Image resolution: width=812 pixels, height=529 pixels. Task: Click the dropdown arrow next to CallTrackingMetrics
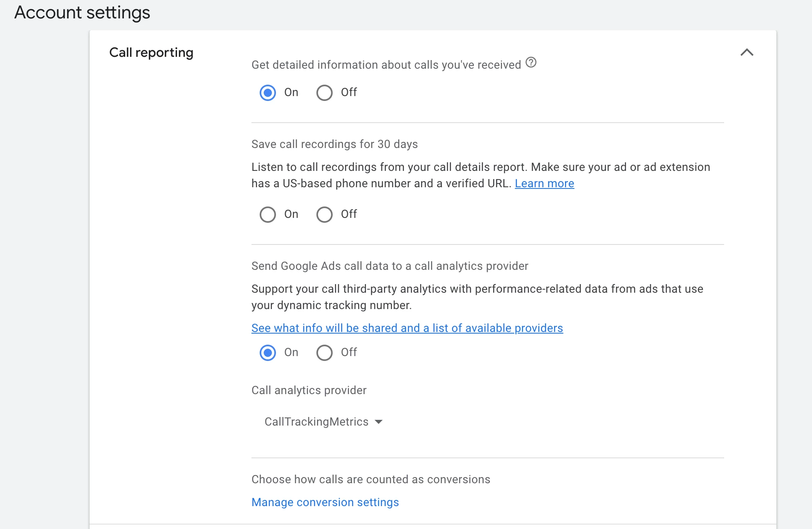pos(379,422)
